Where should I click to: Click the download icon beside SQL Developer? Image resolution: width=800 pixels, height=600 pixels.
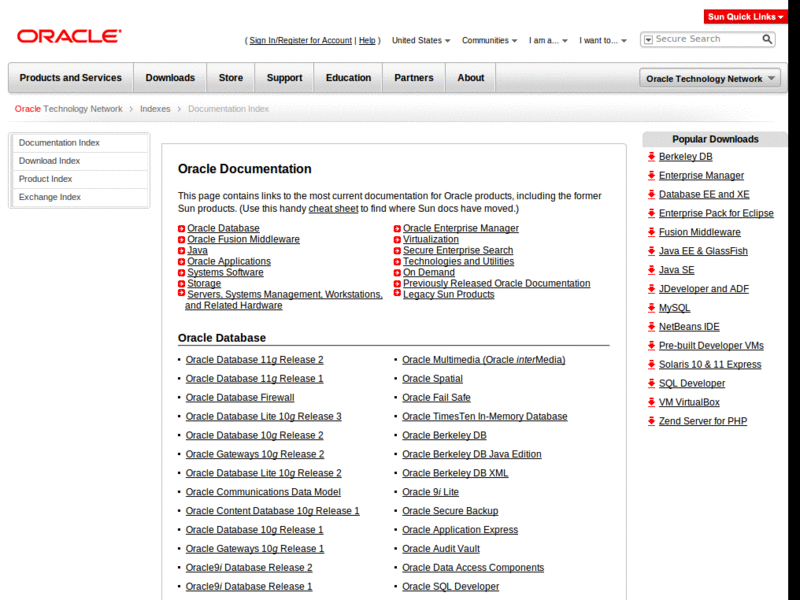tap(652, 383)
